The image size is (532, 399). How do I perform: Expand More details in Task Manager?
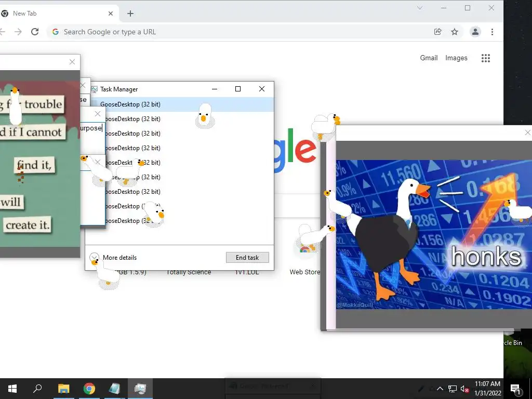coord(113,258)
